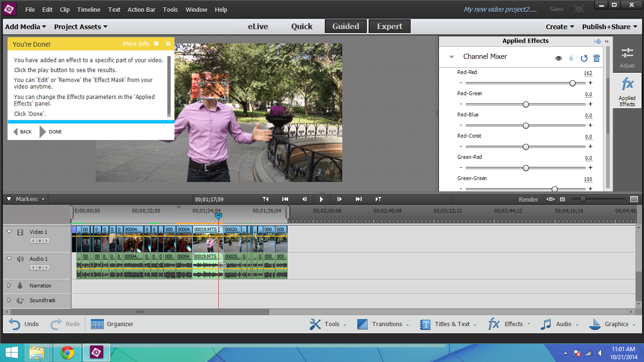Open the Add Media dropdown
Image resolution: width=644 pixels, height=362 pixels.
click(x=25, y=27)
